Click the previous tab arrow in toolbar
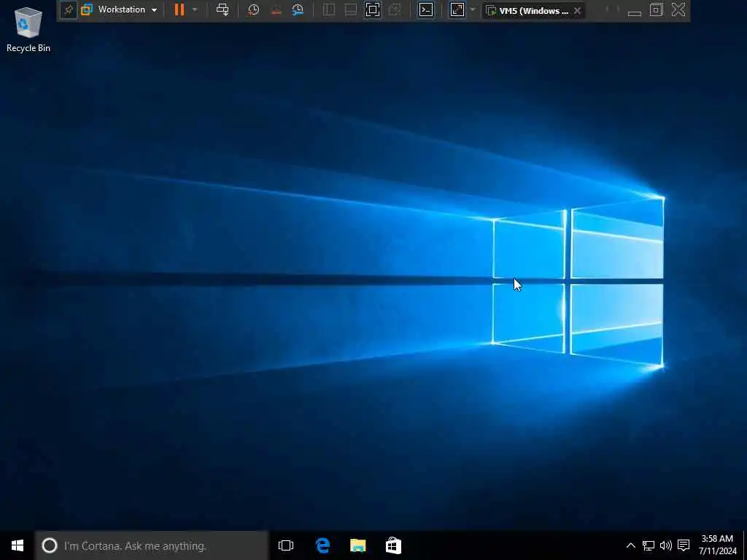The image size is (747, 560). pyautogui.click(x=607, y=9)
